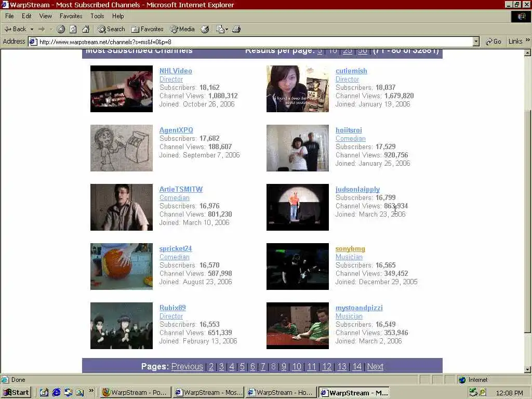
Task: Click the Go button next to address bar
Action: (494, 42)
